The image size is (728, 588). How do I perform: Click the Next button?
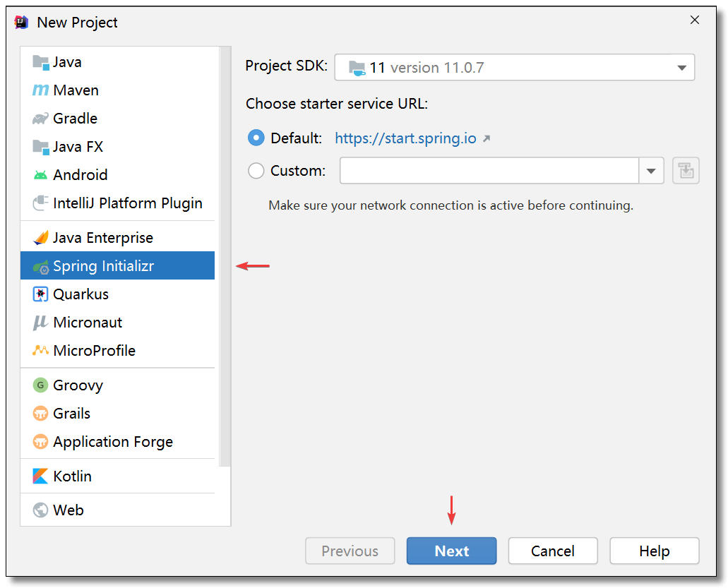(x=451, y=551)
